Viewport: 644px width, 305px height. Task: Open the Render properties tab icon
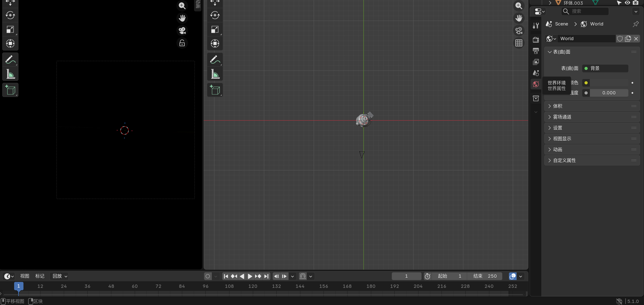coord(536,40)
